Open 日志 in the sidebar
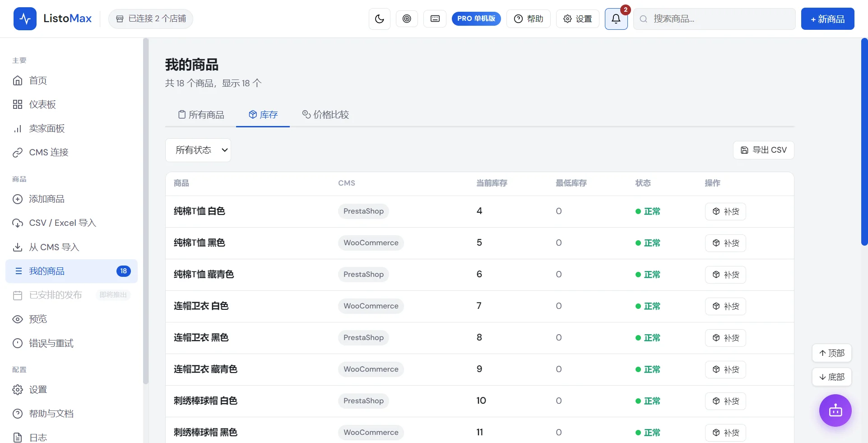The image size is (868, 443). 71,437
